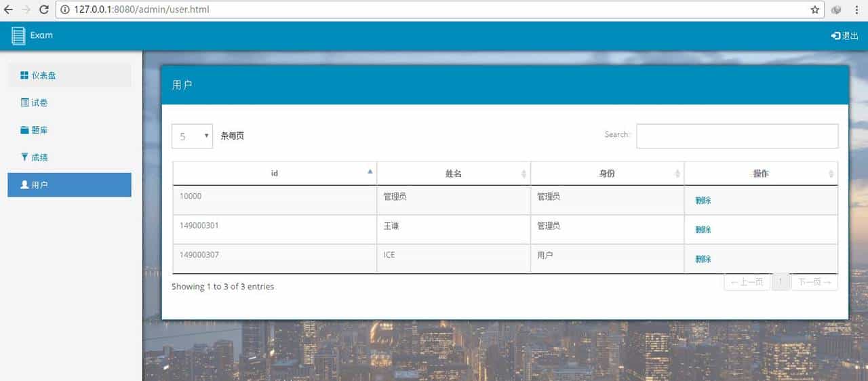Delete user 王谦 with 删除

pyautogui.click(x=703, y=230)
